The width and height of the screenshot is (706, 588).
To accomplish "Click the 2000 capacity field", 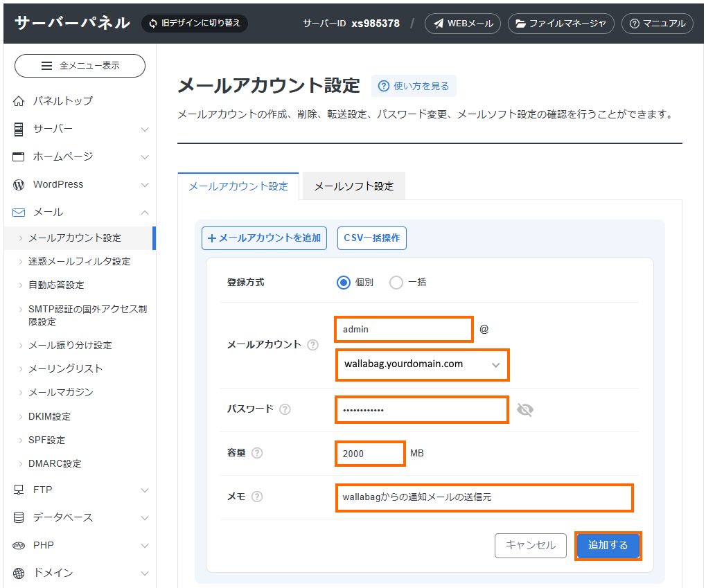I will (x=370, y=454).
